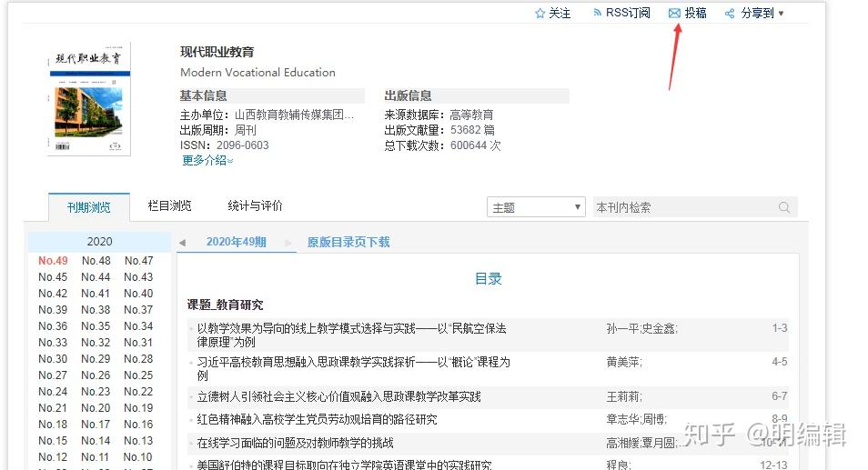Open article 在线学习面临的问题及对教师教学的挑战
The image size is (868, 470).
pos(295,443)
